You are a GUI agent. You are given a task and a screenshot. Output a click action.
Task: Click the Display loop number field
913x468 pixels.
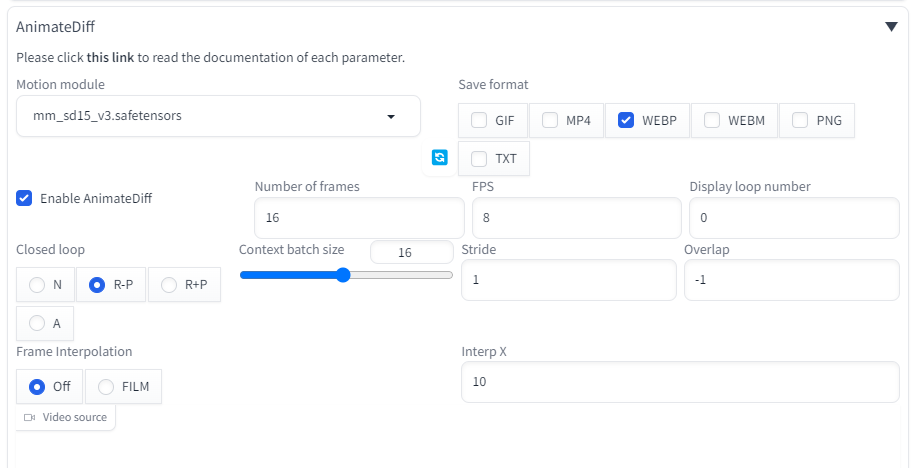coord(794,218)
